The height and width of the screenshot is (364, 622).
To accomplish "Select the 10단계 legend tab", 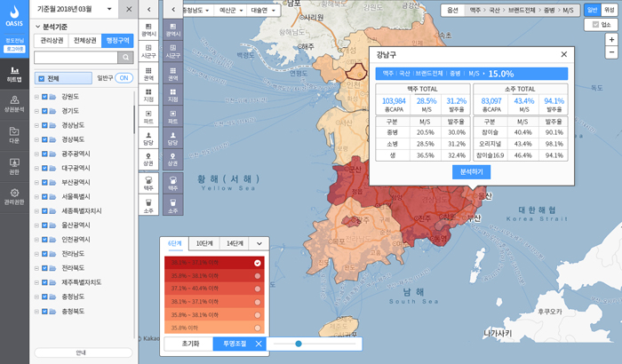I will click(204, 243).
